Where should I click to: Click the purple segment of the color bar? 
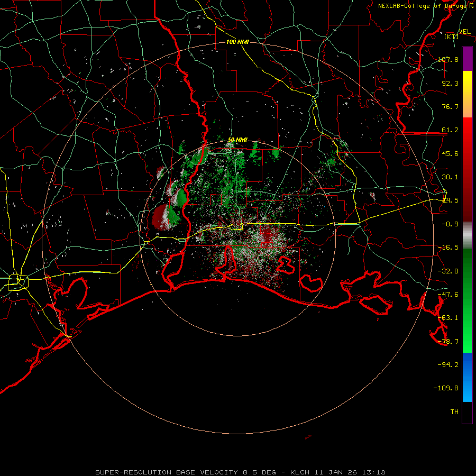tap(467, 59)
